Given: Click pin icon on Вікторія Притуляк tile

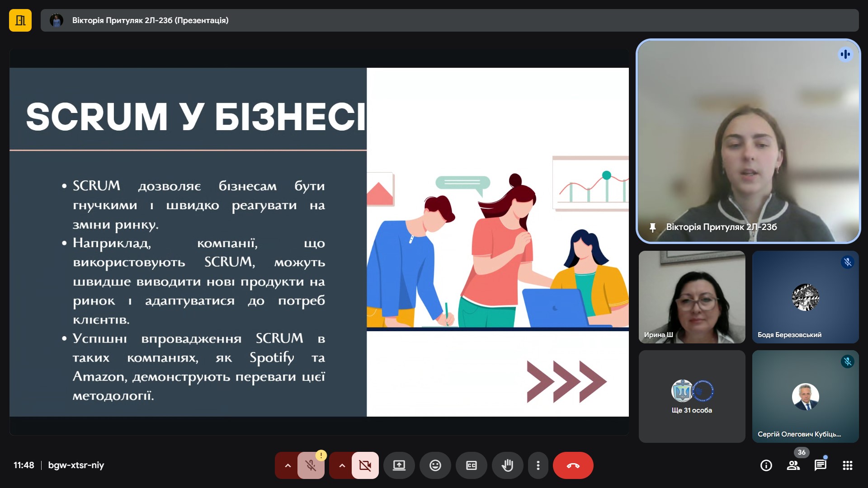Looking at the screenshot, I should tap(652, 227).
